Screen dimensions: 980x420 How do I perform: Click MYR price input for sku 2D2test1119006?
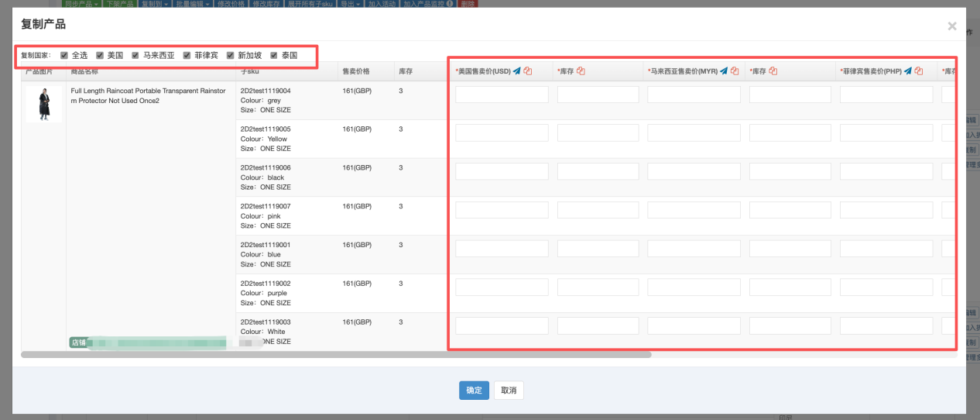694,171
